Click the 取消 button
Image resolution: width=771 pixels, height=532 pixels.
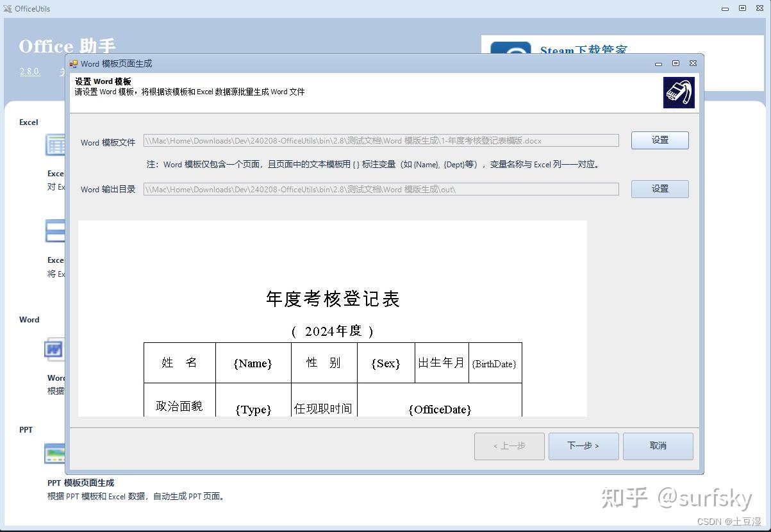point(658,446)
